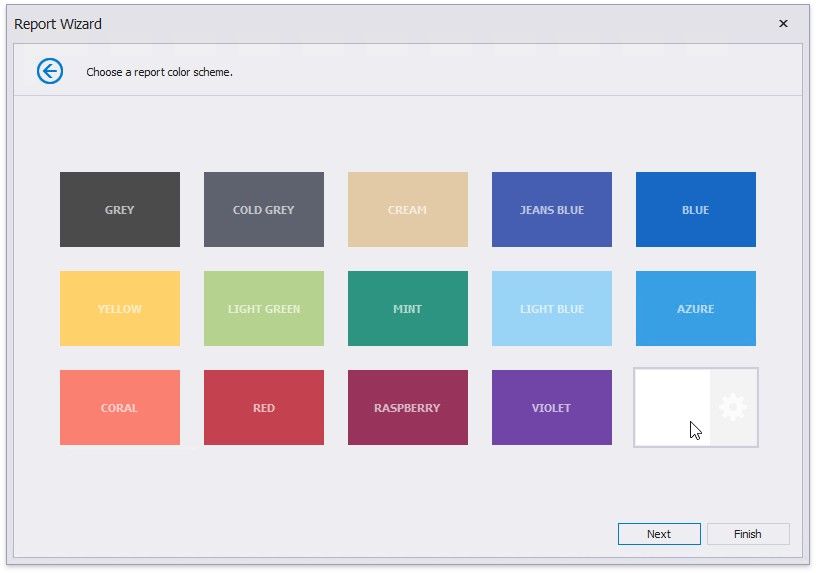Click the back arrow icon
Image resolution: width=816 pixels, height=573 pixels.
(x=50, y=71)
